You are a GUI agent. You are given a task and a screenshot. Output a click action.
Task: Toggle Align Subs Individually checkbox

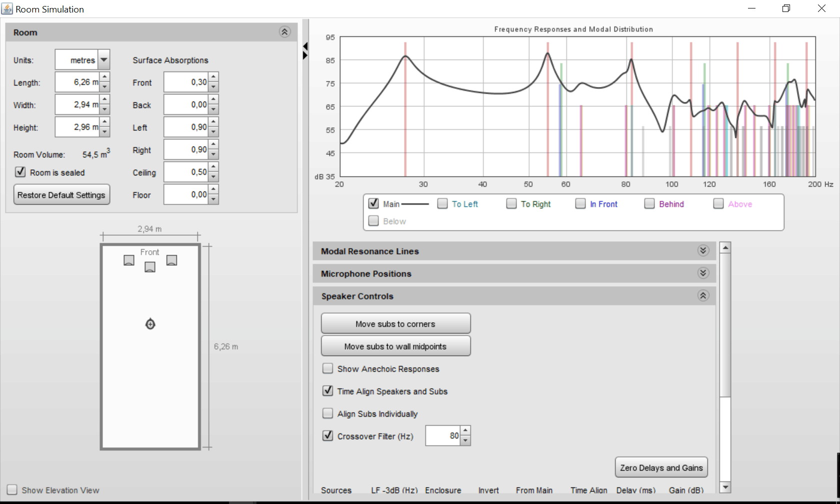click(328, 414)
